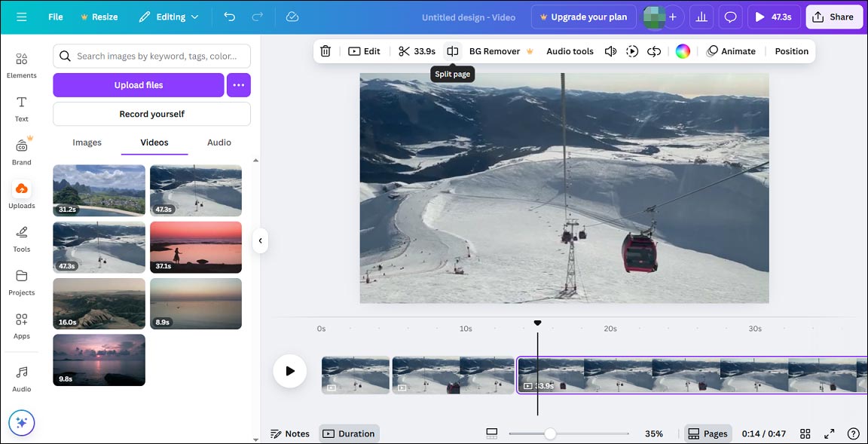868x444 pixels.
Task: Switch to the Audio uploads tab
Action: coord(219,142)
